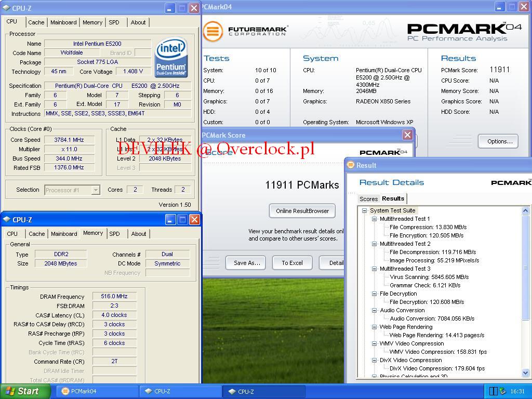This screenshot has width=532, height=399.
Task: Select Audio Conversion: 7084.056 KB/s row
Action: point(432,318)
